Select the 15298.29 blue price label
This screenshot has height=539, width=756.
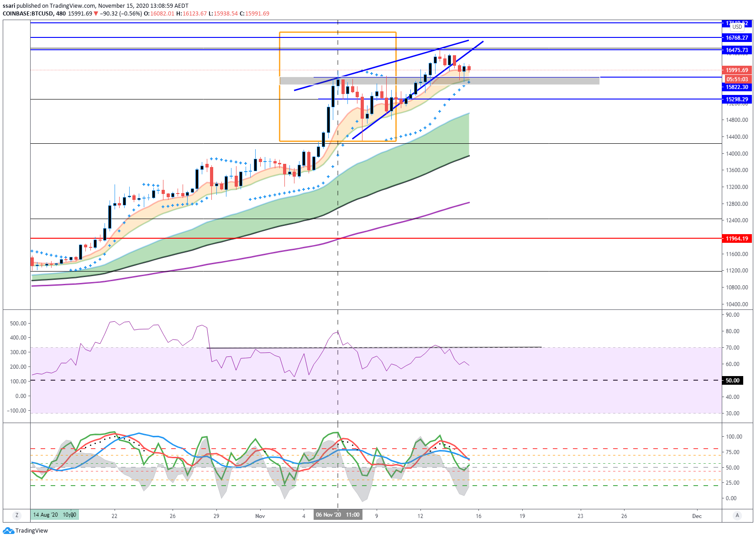tap(737, 99)
